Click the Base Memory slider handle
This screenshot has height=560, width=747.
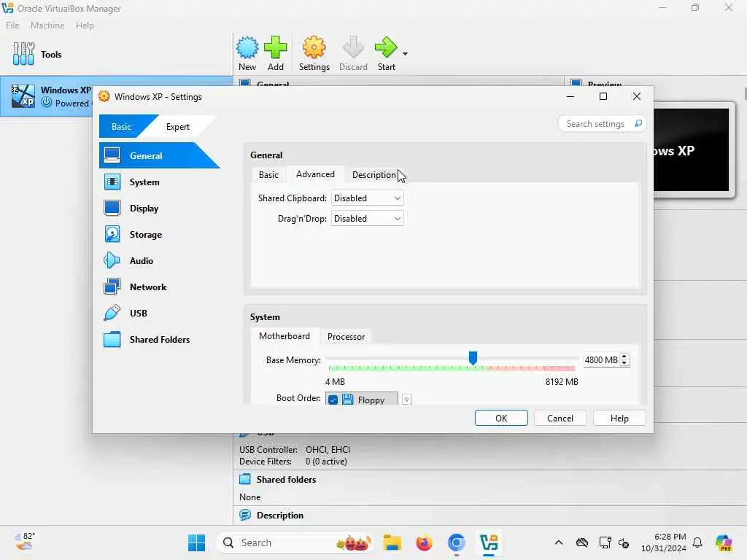(x=473, y=357)
